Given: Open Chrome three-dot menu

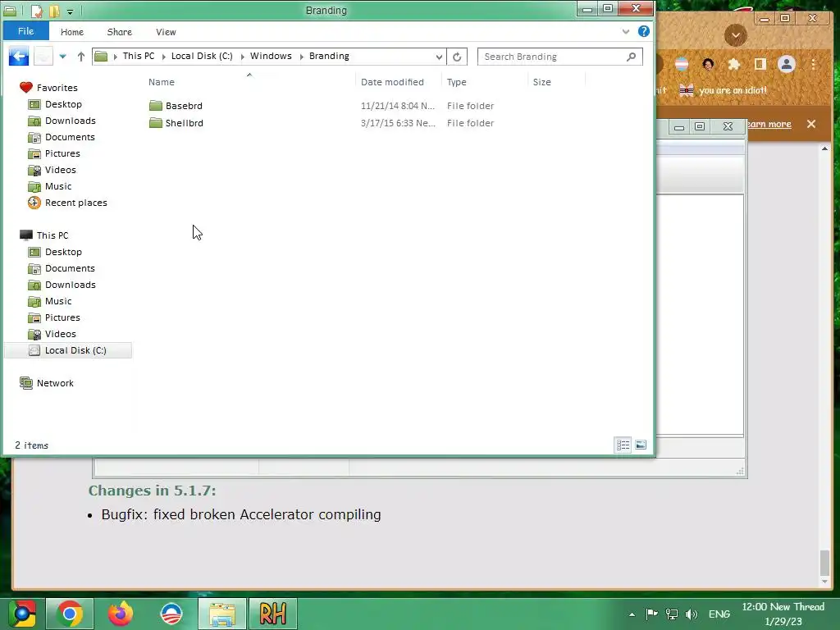Looking at the screenshot, I should (x=814, y=65).
